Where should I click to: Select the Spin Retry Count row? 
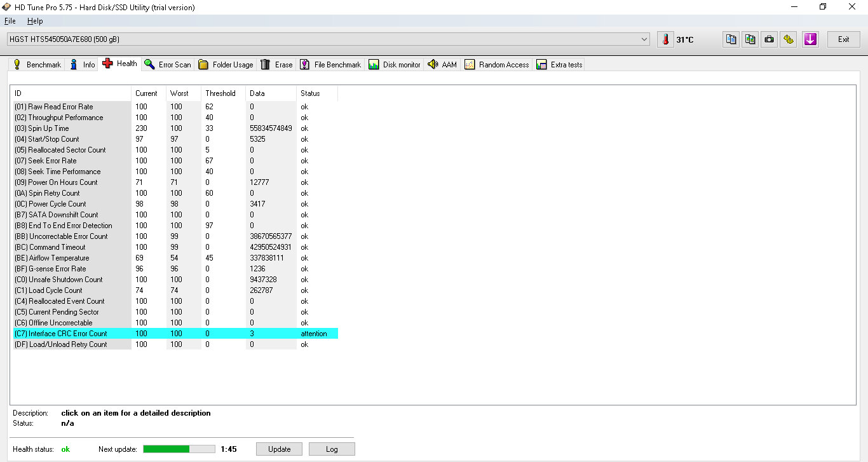[175, 193]
